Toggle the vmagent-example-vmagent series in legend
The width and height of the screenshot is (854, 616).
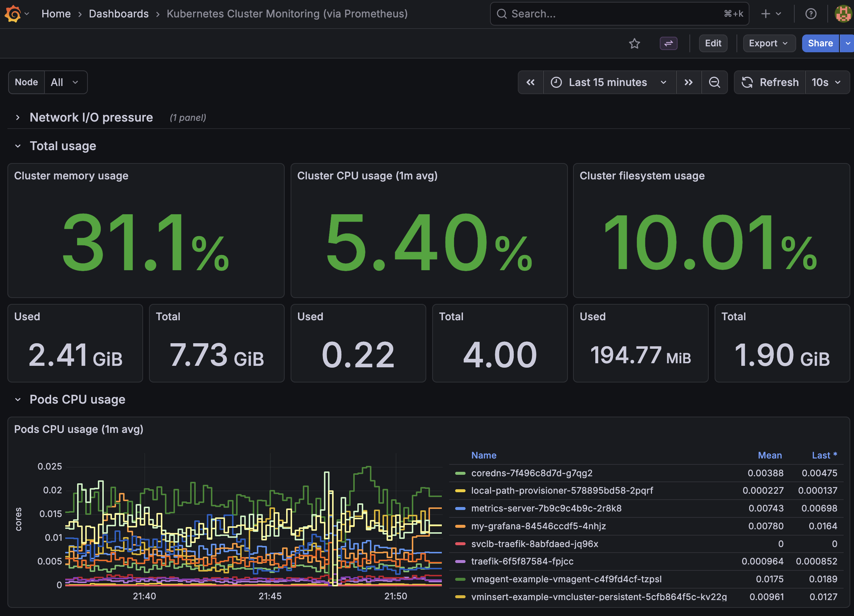566,579
